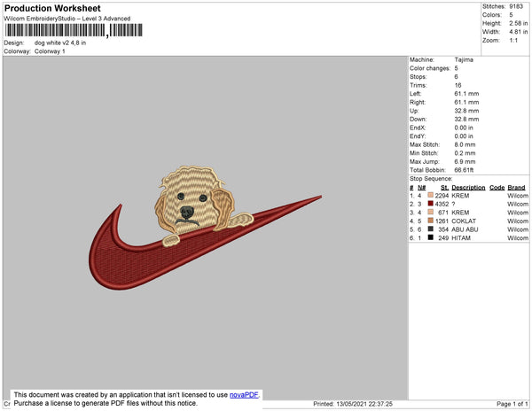Select the COKLAT color swatch
The height and width of the screenshot is (411, 532).
pos(431,221)
